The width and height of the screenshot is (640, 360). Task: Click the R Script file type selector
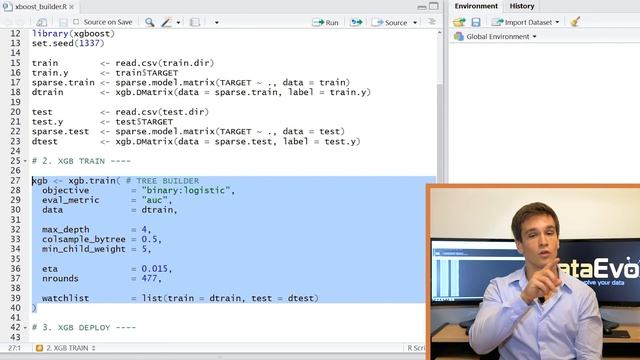(x=416, y=348)
